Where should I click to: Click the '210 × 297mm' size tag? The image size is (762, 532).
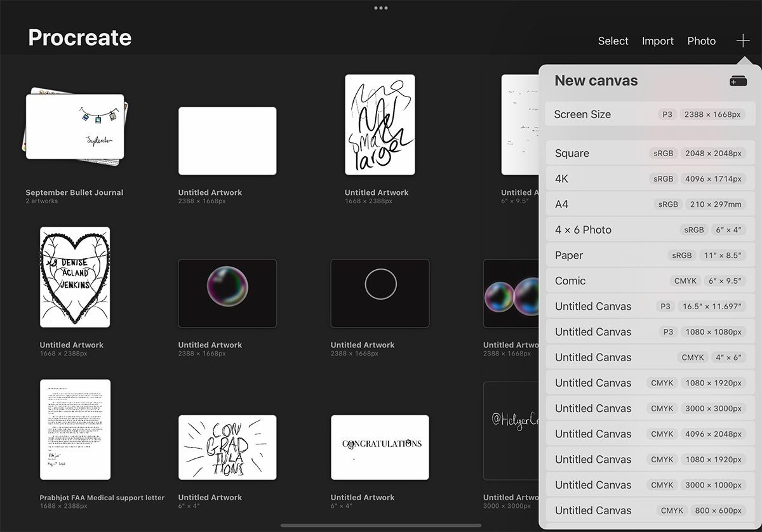715,204
